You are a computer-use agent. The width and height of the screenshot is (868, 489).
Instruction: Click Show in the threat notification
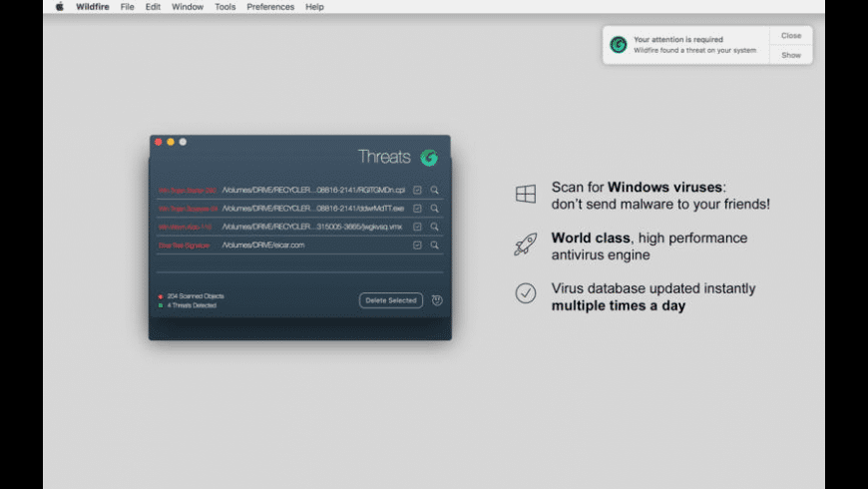click(x=791, y=55)
